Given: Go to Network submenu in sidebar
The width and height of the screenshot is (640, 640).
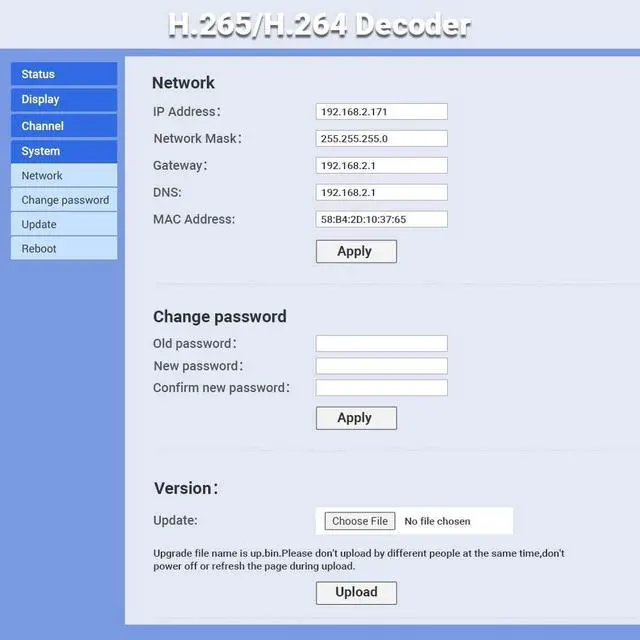Looking at the screenshot, I should (63, 176).
